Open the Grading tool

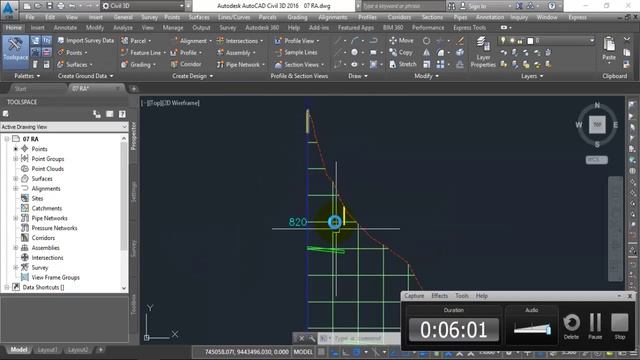(138, 64)
